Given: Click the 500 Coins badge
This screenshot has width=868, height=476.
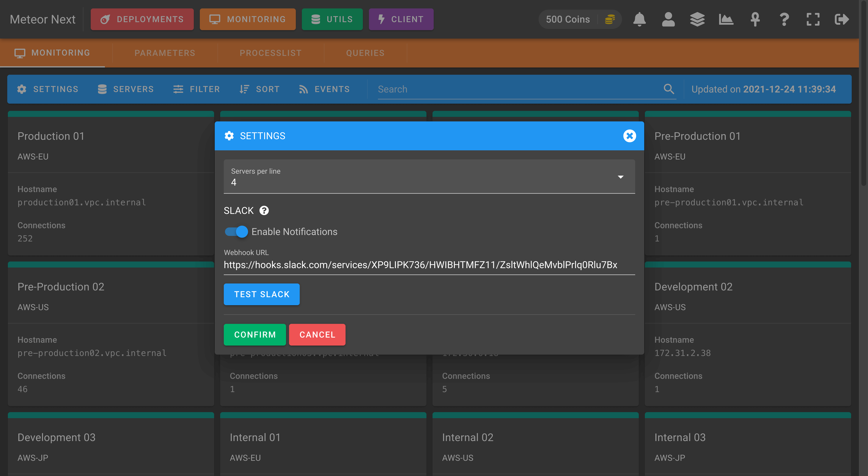Looking at the screenshot, I should tap(580, 19).
